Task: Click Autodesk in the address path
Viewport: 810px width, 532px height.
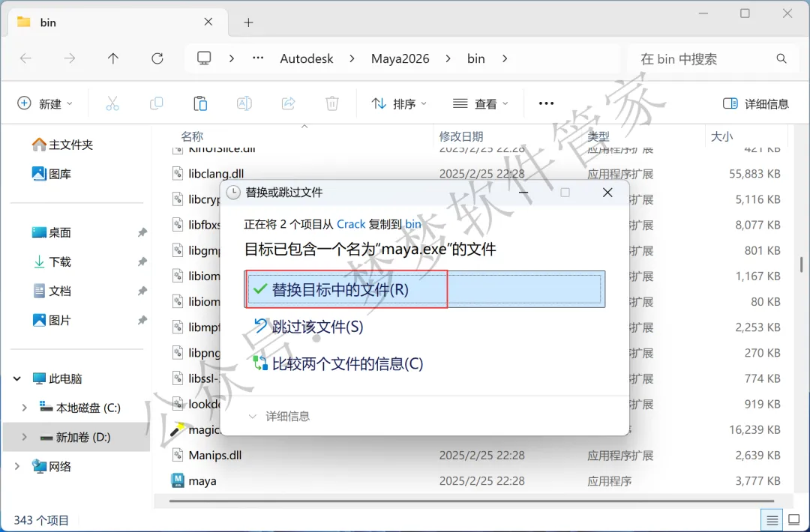Action: 307,59
